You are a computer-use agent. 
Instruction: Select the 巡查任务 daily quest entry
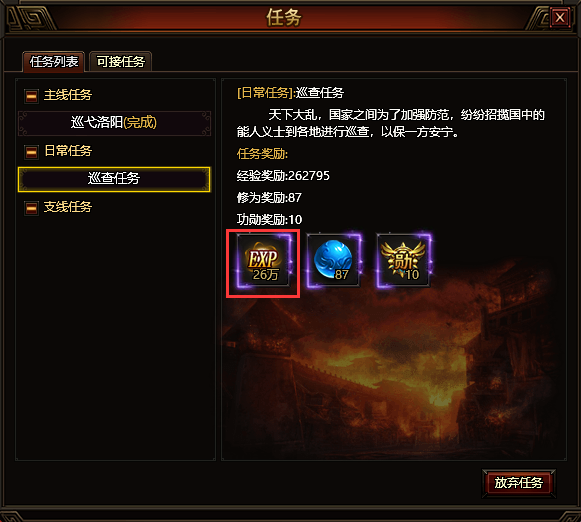[x=114, y=179]
